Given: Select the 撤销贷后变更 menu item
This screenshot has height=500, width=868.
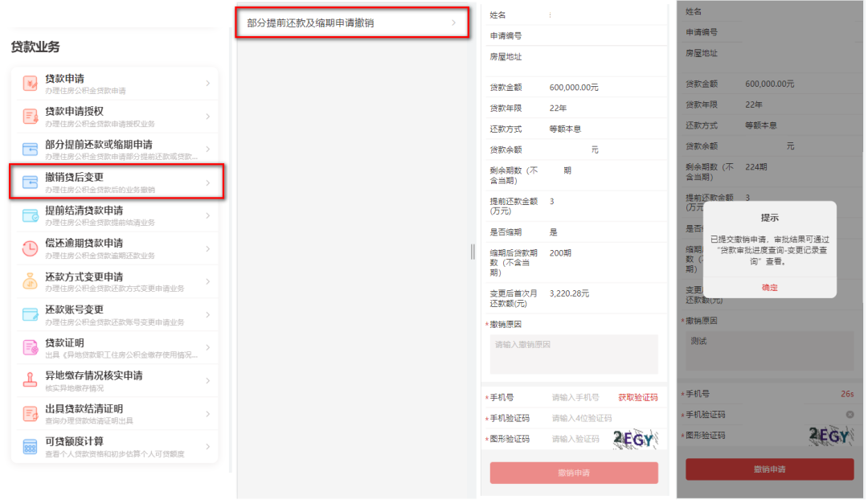Looking at the screenshot, I should pos(113,181).
